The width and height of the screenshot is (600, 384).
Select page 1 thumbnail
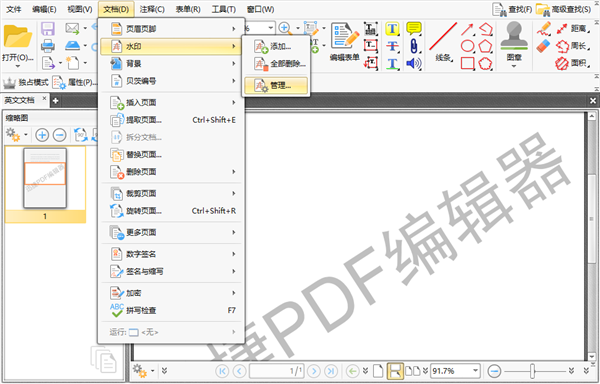click(45, 185)
